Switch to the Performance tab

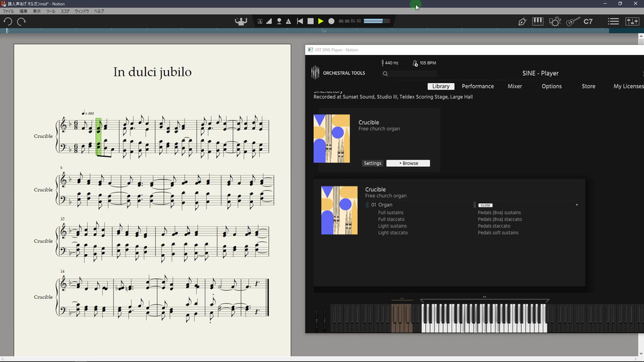pos(478,86)
